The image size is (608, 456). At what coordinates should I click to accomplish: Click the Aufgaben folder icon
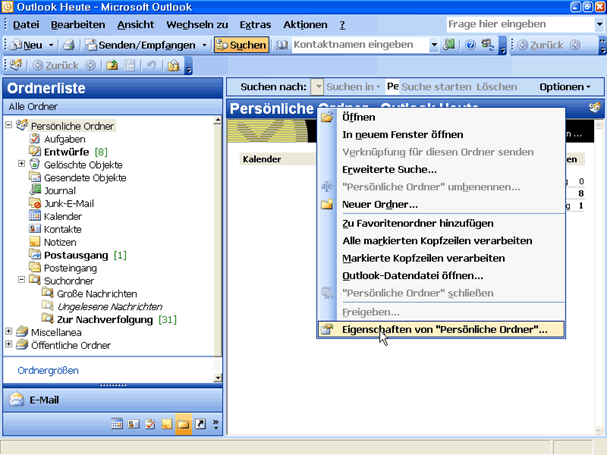(x=35, y=138)
